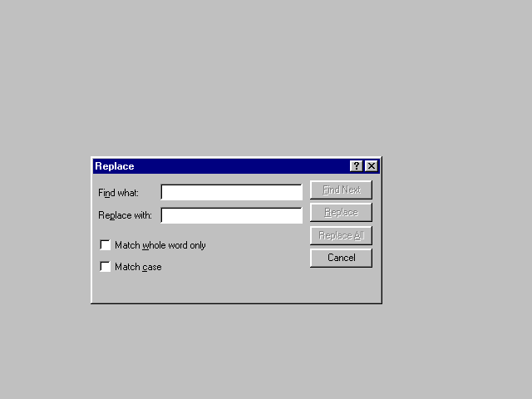
Task: Click the question mark help icon
Action: pos(357,166)
